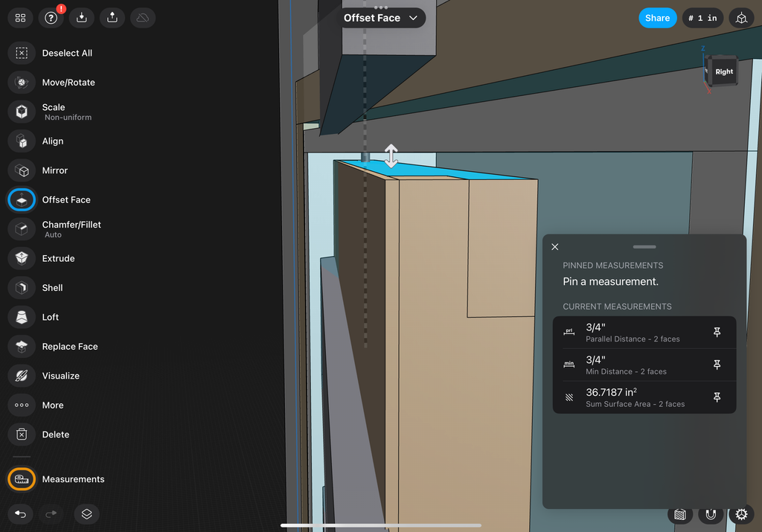This screenshot has width=762, height=532.
Task: Toggle the Measurements panel button
Action: coord(22,479)
